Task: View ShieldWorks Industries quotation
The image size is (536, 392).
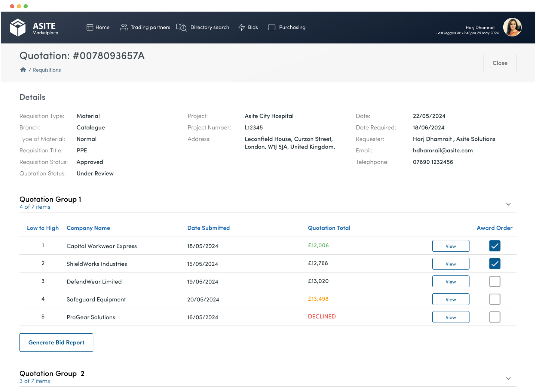Action: coord(451,264)
